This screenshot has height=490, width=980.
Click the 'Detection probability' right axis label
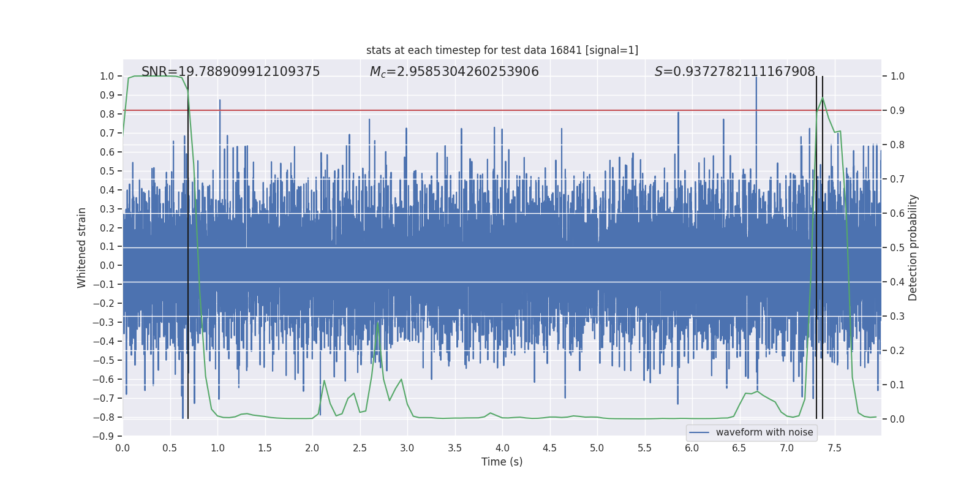tap(913, 247)
